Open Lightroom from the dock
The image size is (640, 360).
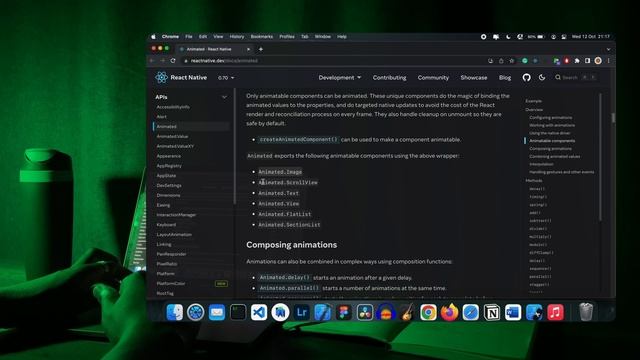[301, 313]
